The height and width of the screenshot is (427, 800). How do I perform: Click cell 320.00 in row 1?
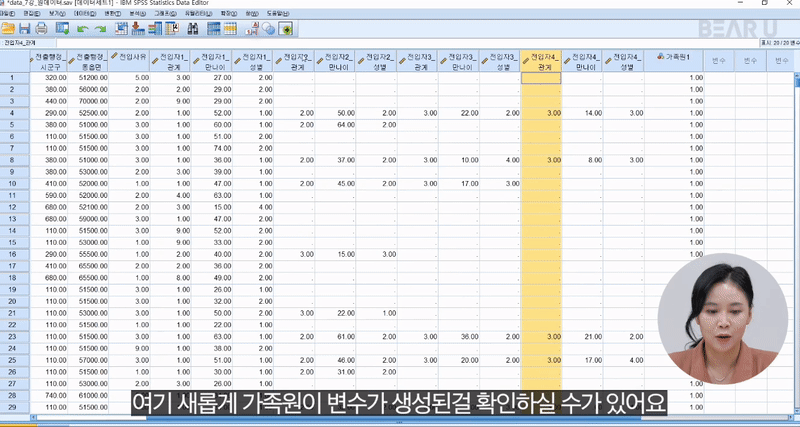[x=48, y=78]
